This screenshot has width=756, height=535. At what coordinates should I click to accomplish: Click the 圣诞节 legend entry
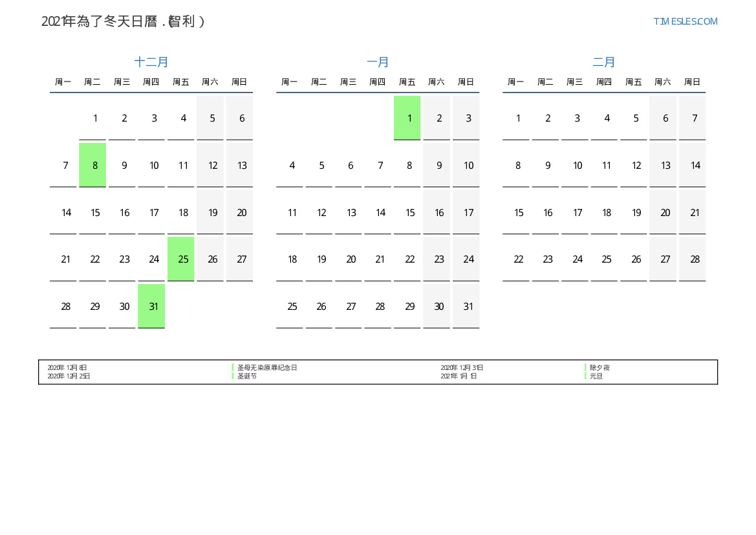click(x=247, y=376)
